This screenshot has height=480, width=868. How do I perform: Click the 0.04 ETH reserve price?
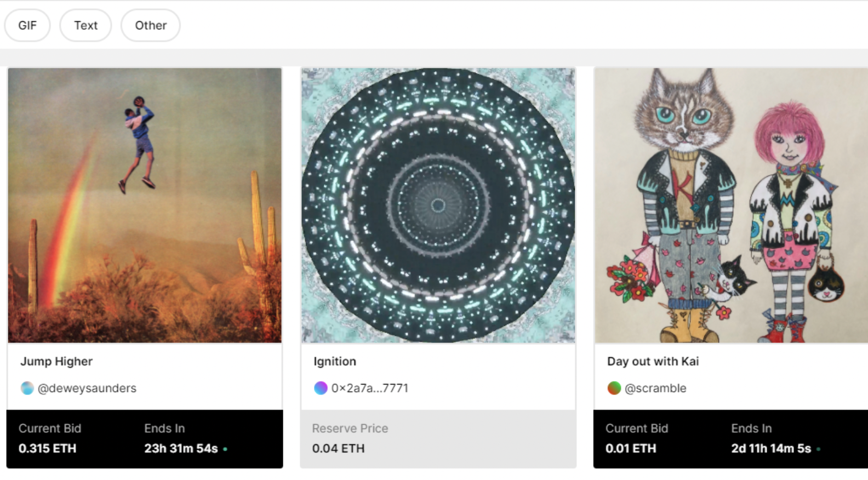(x=338, y=449)
